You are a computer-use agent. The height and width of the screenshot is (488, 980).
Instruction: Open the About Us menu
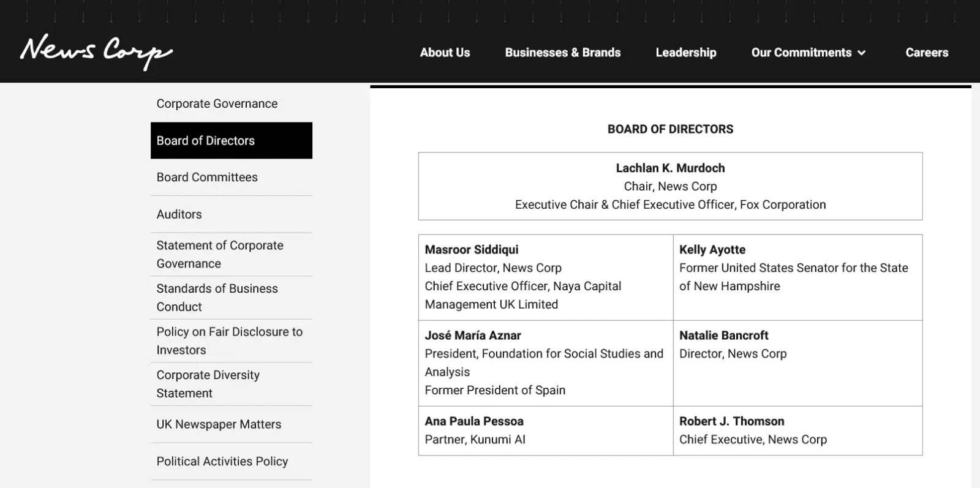point(445,53)
